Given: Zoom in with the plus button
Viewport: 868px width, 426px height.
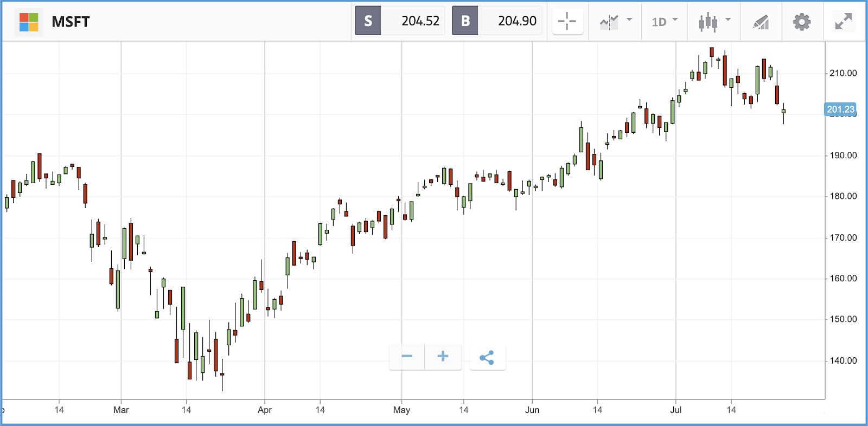Looking at the screenshot, I should 443,357.
